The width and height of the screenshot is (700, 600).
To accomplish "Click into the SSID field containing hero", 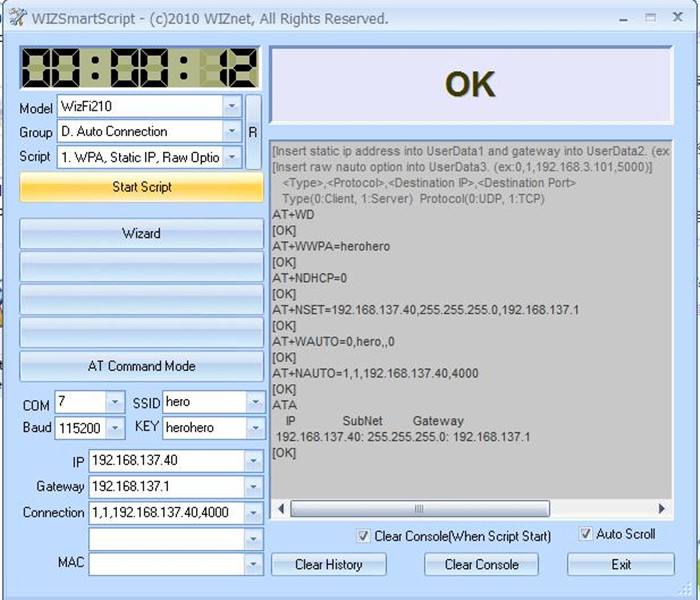I will click(x=205, y=402).
